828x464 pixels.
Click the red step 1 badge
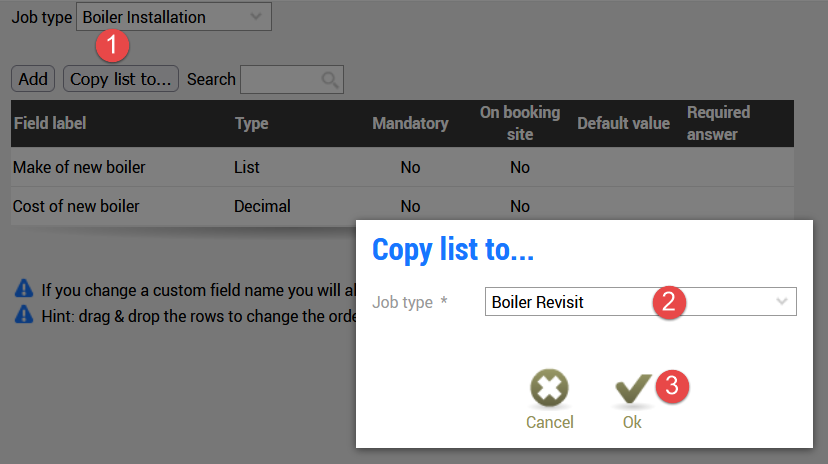click(x=112, y=46)
